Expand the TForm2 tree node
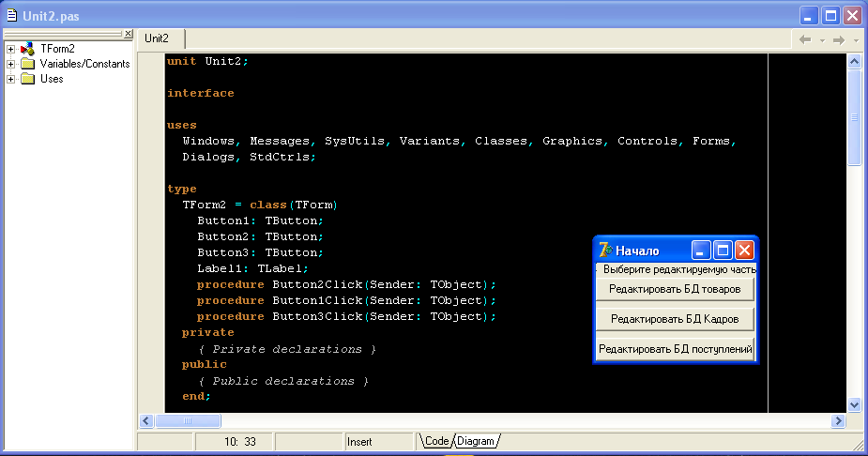 pos(10,49)
